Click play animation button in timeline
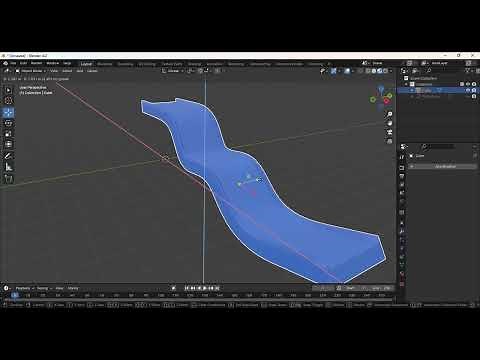The height and width of the screenshot is (360, 480). click(205, 288)
